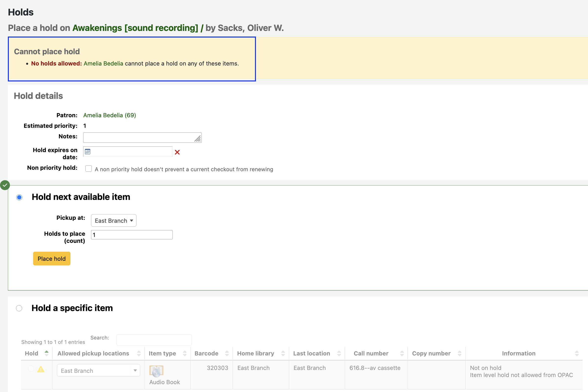Select Hold next available item radio
588x392 pixels.
(19, 197)
